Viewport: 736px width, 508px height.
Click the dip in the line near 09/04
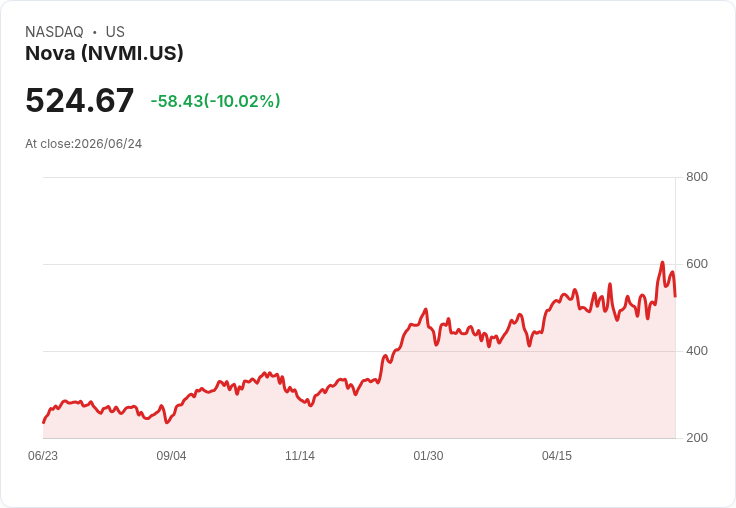[x=167, y=423]
